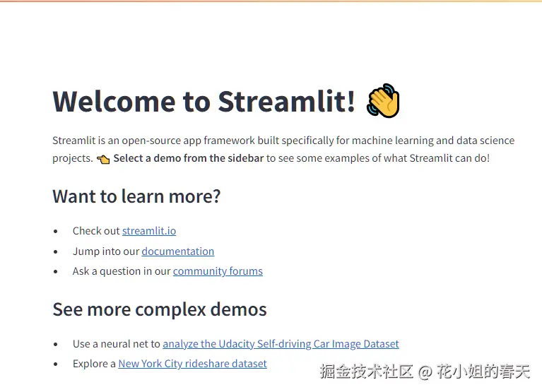Open the documentation link
542x392 pixels.
pyautogui.click(x=178, y=251)
